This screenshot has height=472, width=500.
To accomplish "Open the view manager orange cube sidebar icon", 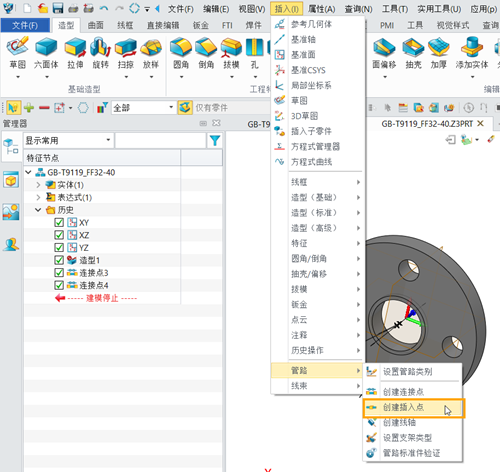I will (x=11, y=180).
